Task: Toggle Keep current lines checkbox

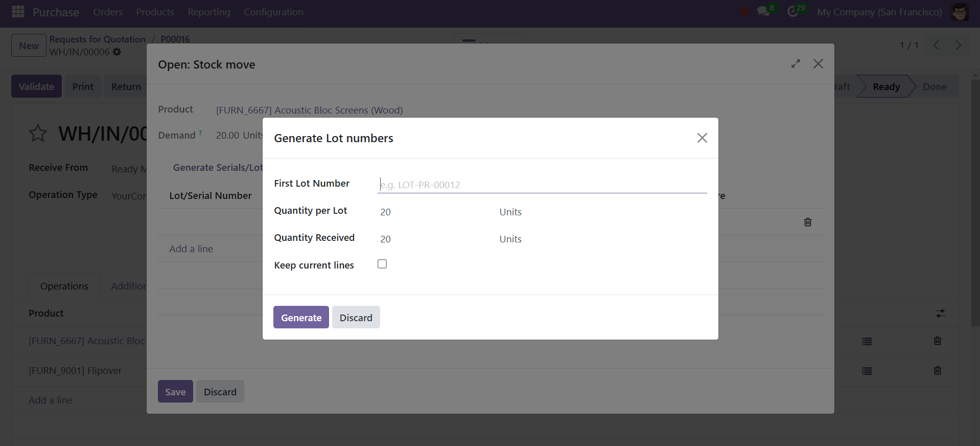Action: point(382,264)
